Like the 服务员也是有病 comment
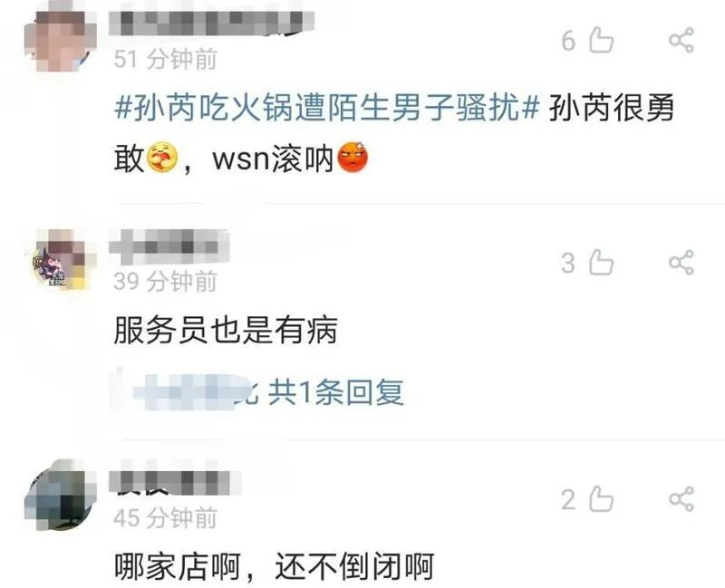The height and width of the screenshot is (588, 725). click(602, 263)
